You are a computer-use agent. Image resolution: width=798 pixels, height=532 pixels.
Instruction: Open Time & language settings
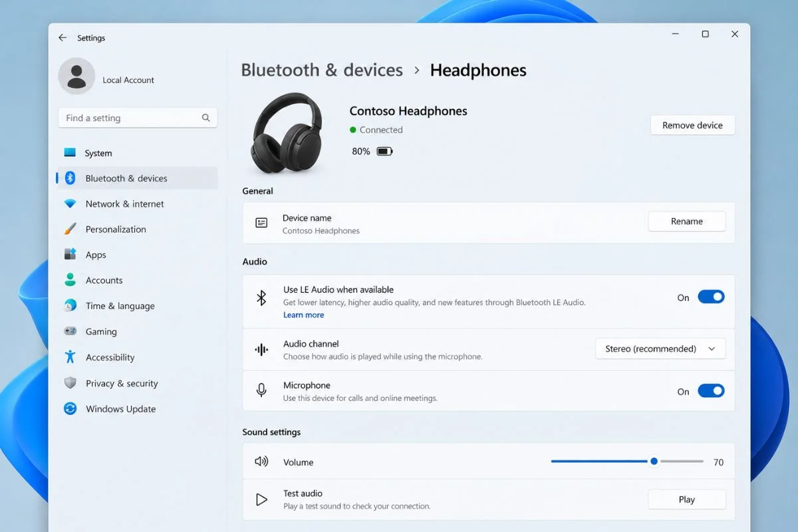click(137, 306)
